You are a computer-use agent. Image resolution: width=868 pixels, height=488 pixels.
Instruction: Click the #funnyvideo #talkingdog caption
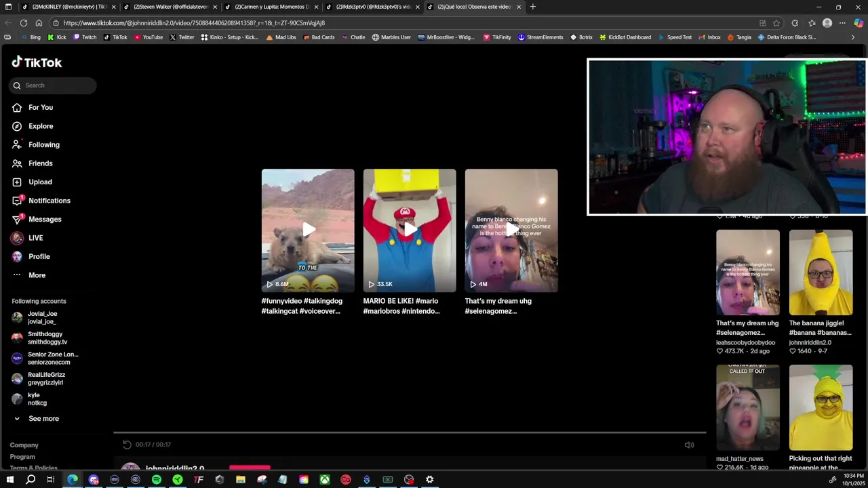302,306
